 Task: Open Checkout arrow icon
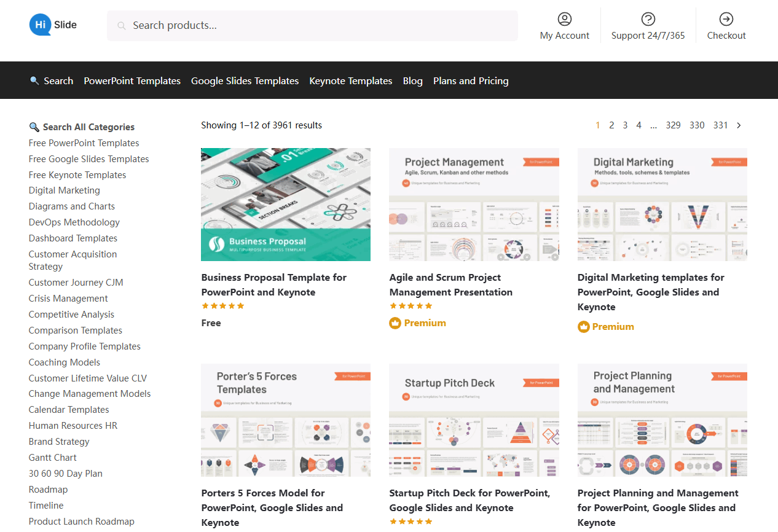[726, 19]
